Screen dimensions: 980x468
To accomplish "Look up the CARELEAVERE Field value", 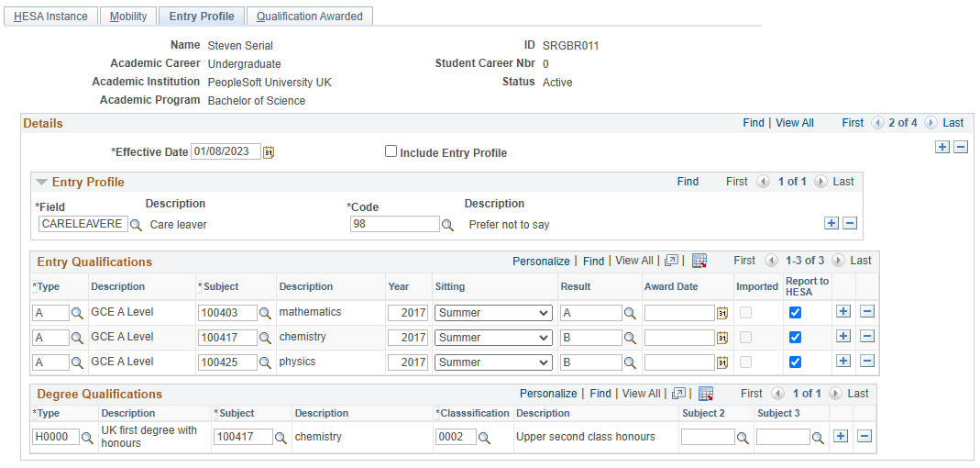I will coord(135,225).
